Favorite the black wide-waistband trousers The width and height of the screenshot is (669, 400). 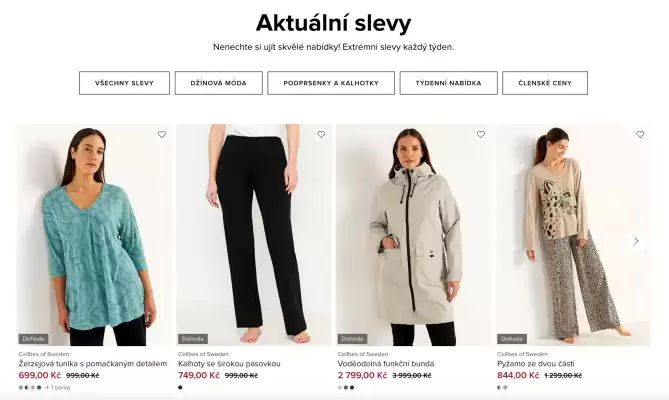tap(321, 134)
